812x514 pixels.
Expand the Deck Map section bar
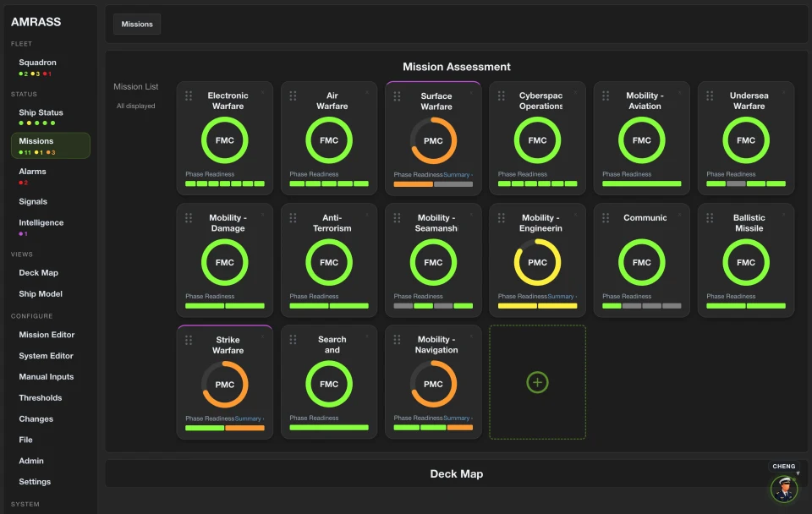(457, 473)
